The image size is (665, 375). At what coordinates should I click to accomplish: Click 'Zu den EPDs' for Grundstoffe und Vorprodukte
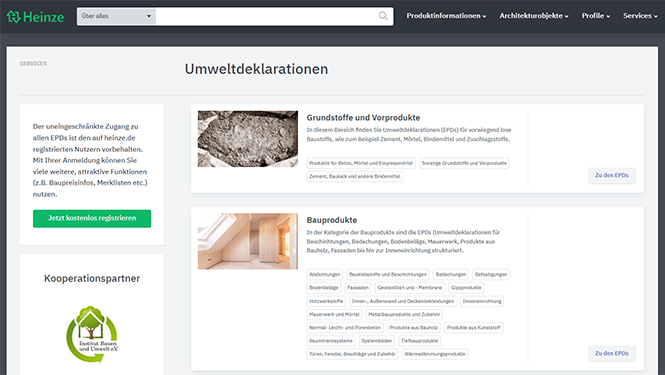coord(612,175)
